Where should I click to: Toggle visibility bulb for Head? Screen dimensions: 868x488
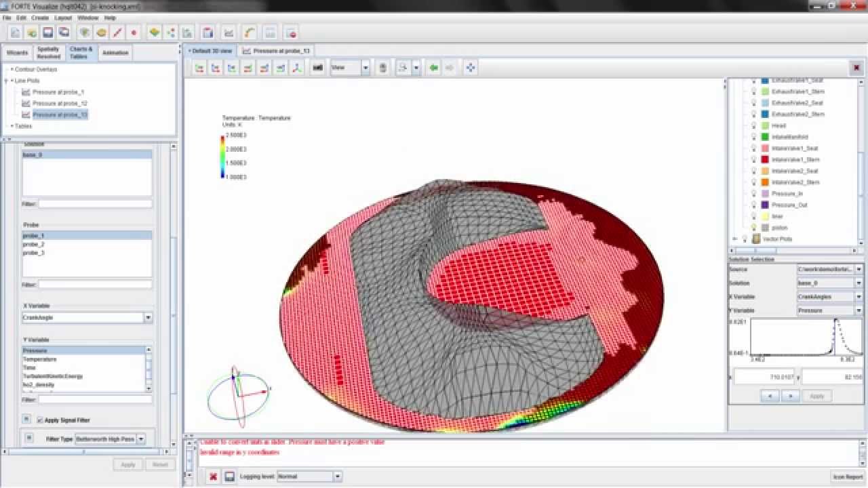(x=753, y=125)
